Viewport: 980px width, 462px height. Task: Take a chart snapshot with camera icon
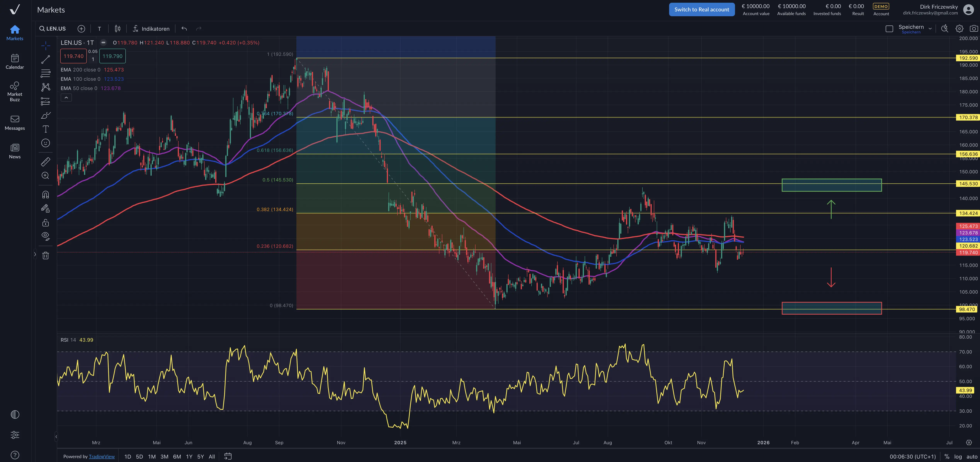974,29
